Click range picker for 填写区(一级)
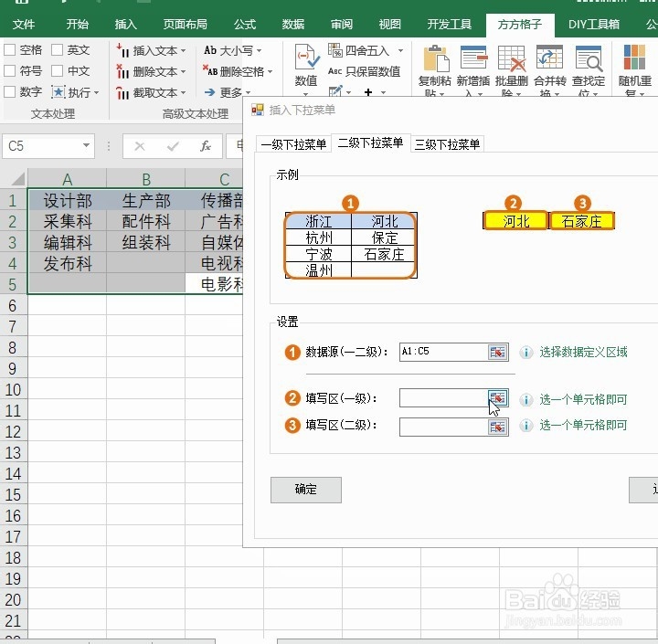 (498, 397)
